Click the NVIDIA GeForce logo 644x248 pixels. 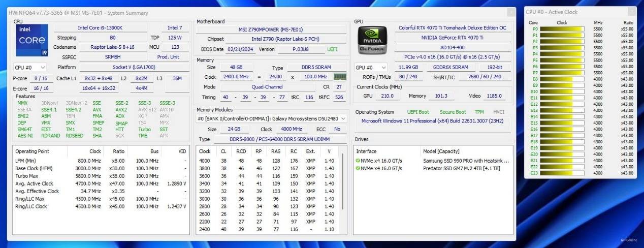coord(372,40)
